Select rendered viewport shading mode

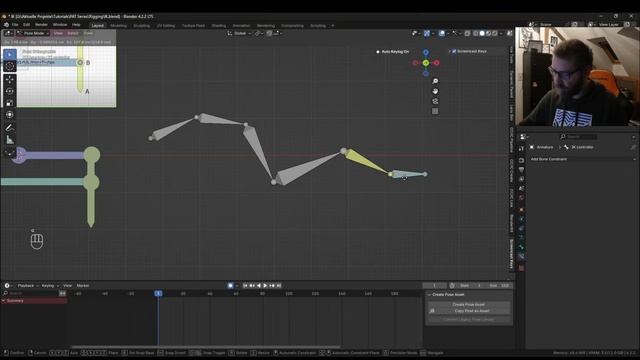[495, 33]
